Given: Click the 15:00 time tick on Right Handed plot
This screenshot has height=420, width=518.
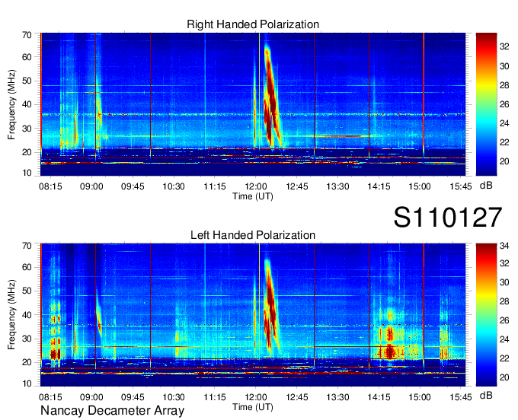Looking at the screenshot, I should coord(420,186).
